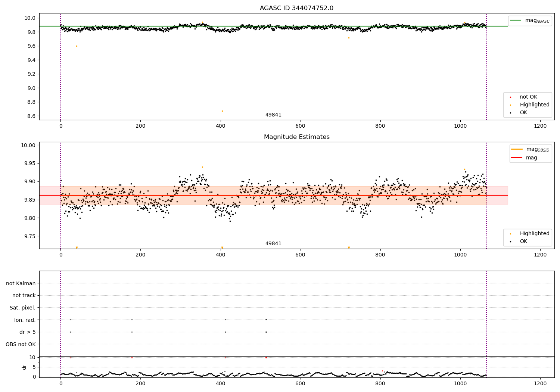The height and width of the screenshot is (392, 560).
Task: Click the orange highlighted point near 1010 in middle plot
Action: [464, 169]
